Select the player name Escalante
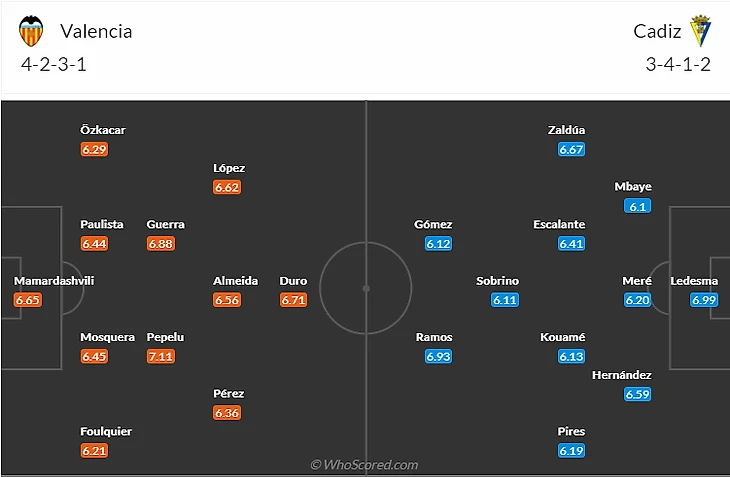The image size is (730, 477). coord(559,225)
